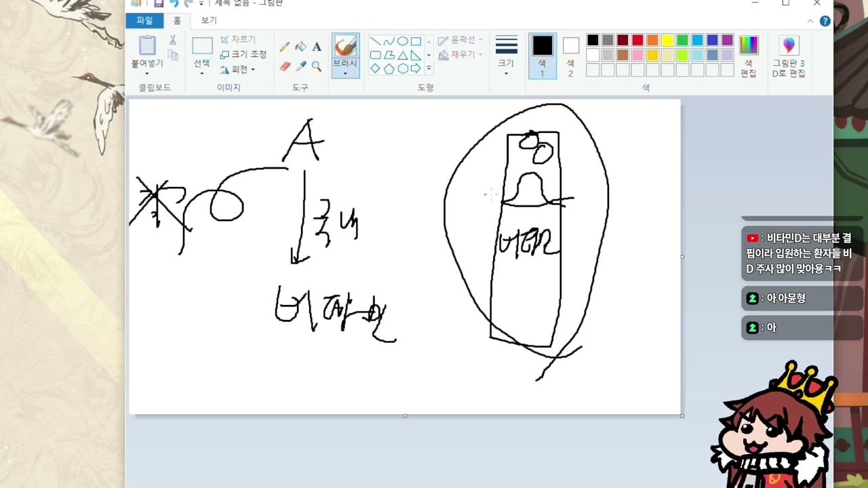Pick the orange color swatch
The width and height of the screenshot is (868, 488).
(x=652, y=40)
